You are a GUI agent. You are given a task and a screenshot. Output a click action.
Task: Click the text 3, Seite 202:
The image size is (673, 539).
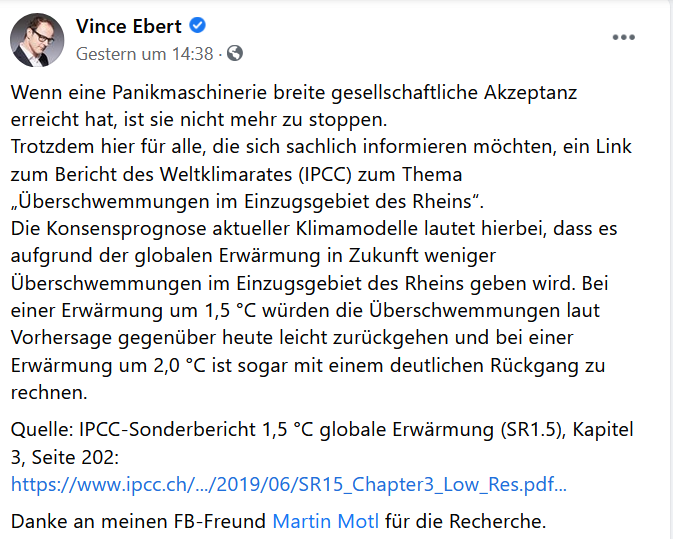click(x=65, y=457)
